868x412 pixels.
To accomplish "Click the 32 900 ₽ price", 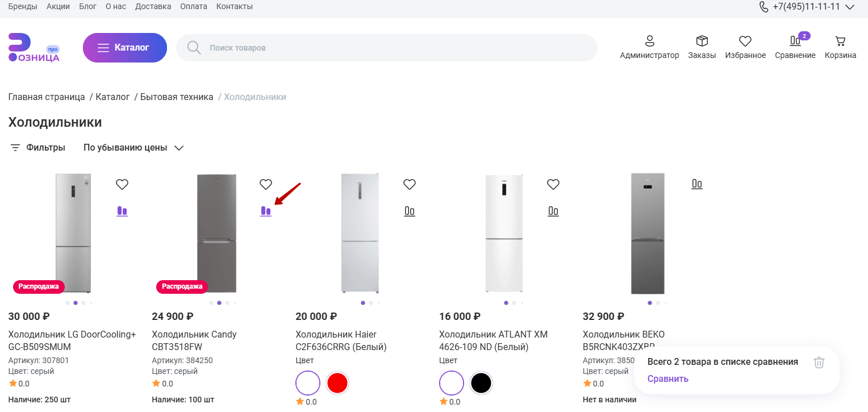I will 603,317.
